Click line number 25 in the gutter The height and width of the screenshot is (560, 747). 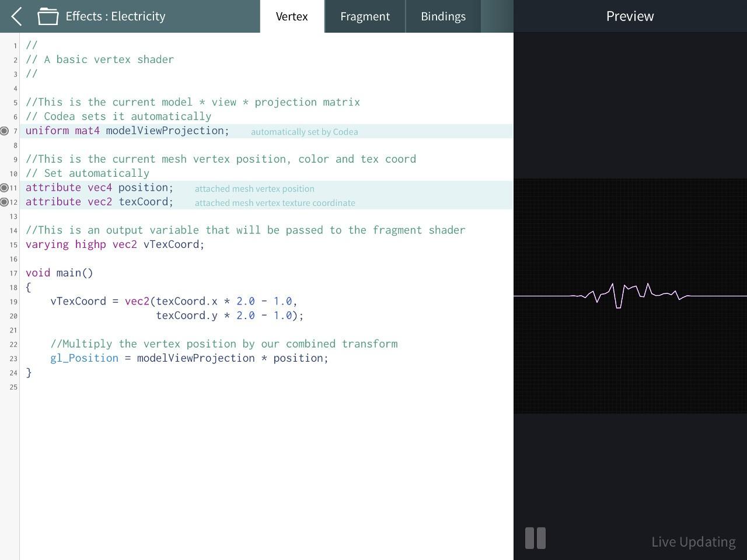(x=13, y=387)
